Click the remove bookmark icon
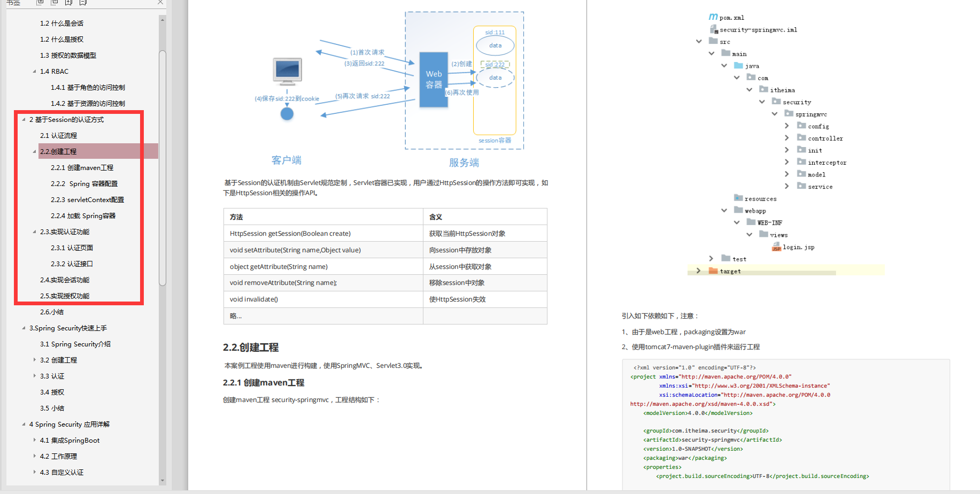Screen dimensions: 980x494 [83, 2]
